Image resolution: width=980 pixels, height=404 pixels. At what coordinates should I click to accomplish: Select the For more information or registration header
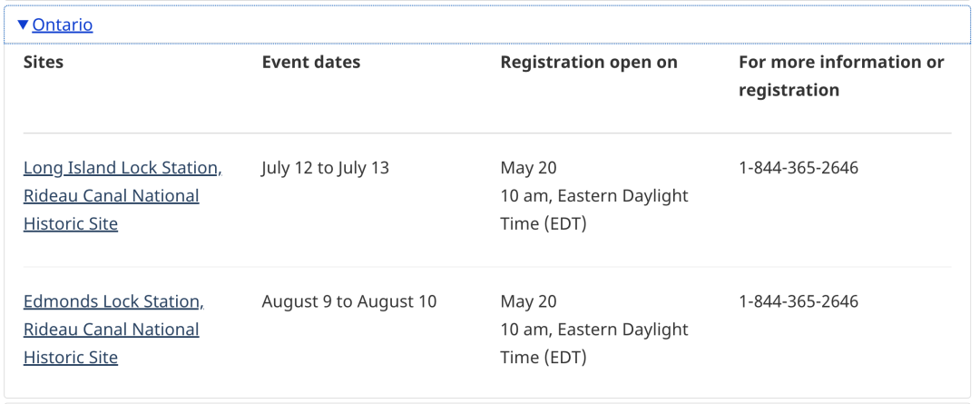coord(841,75)
